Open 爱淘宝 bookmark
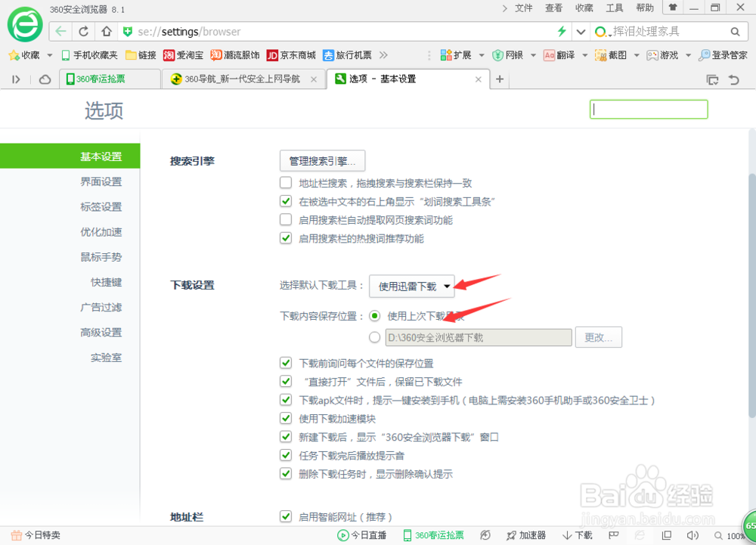 183,55
